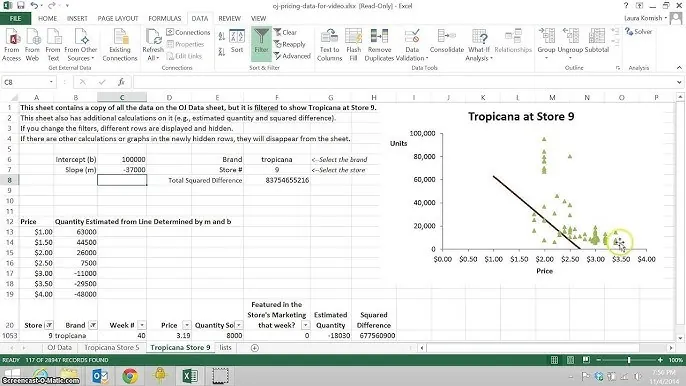
Task: Click the Consolidate icon
Action: tap(447, 41)
